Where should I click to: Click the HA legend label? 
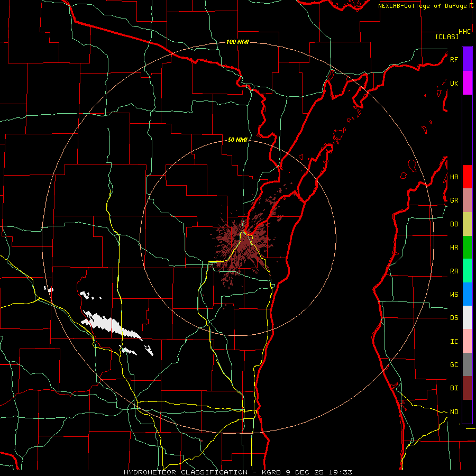[x=454, y=177]
